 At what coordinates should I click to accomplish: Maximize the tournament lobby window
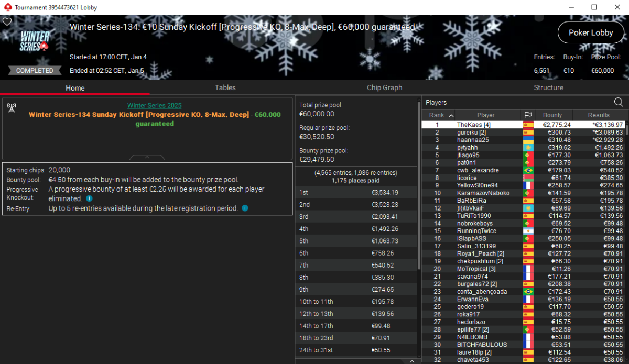(x=594, y=7)
